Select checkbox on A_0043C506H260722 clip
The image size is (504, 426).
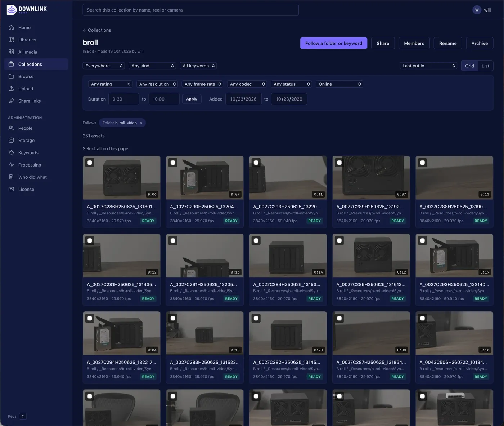(x=422, y=318)
